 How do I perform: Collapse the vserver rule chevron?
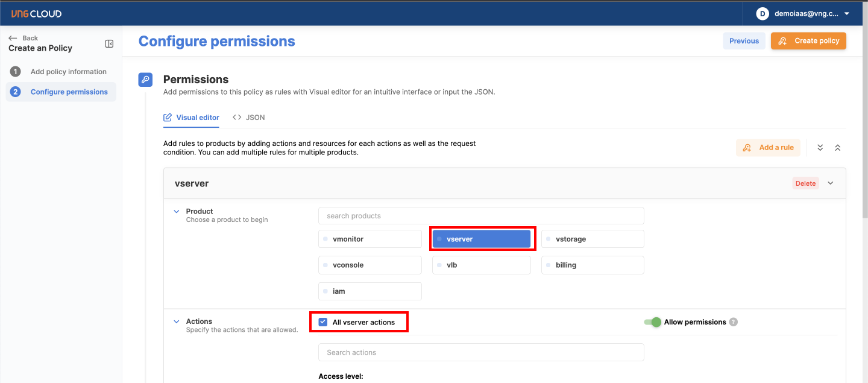[x=831, y=183]
